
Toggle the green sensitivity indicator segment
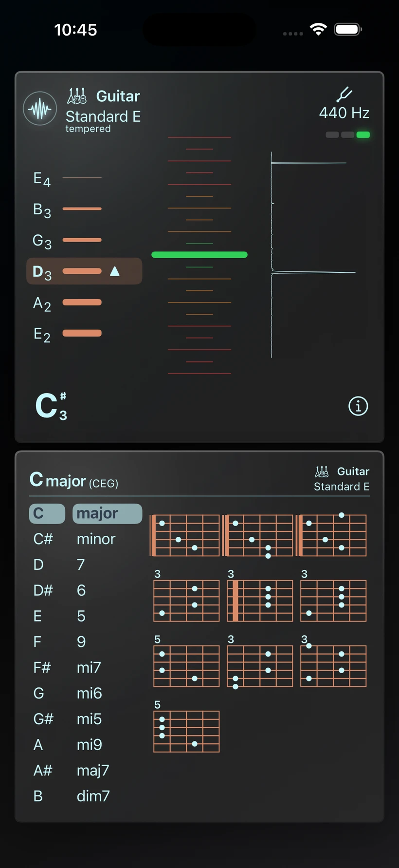(x=363, y=135)
